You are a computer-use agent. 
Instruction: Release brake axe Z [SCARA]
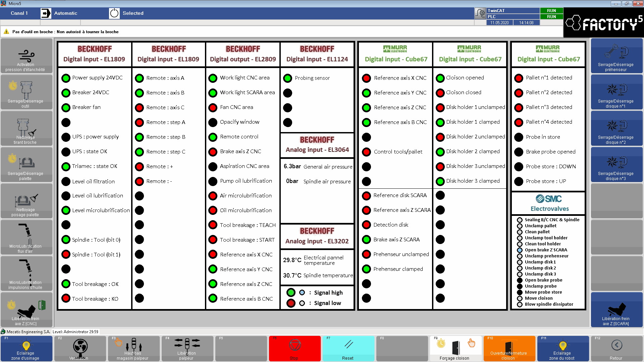coord(616,310)
